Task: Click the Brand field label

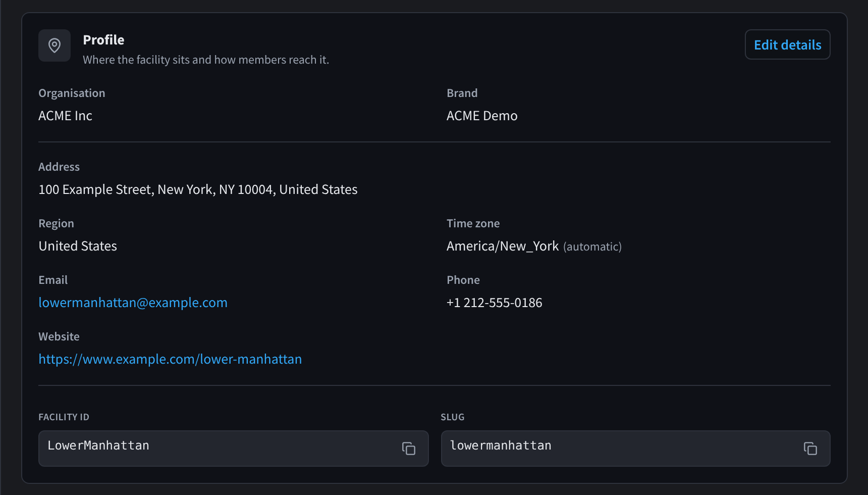Action: coord(462,93)
